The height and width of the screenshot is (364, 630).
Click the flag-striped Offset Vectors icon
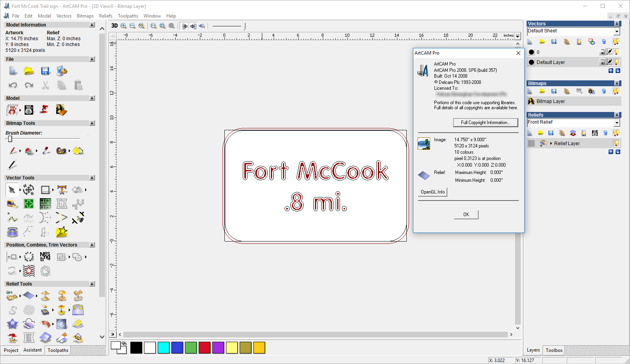[29, 270]
